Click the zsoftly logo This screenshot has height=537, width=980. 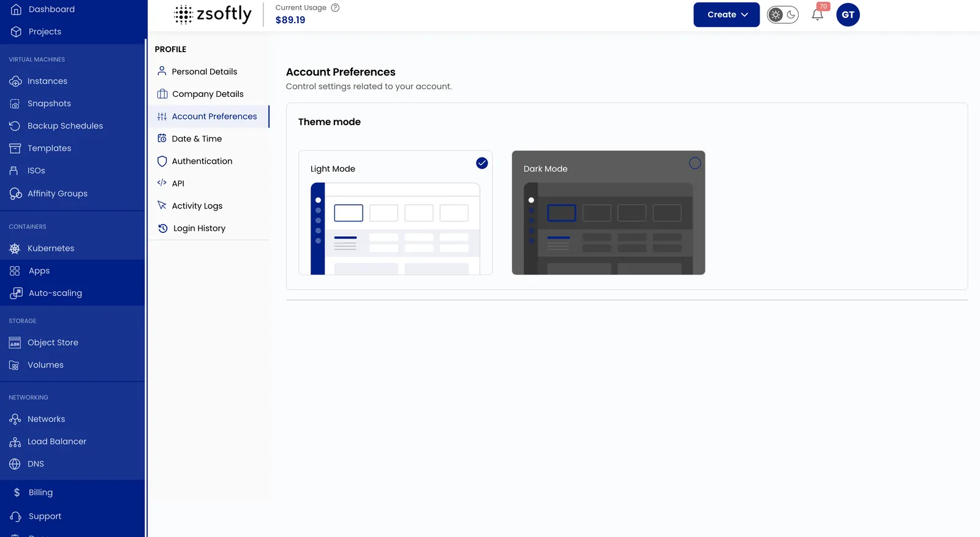pos(213,14)
